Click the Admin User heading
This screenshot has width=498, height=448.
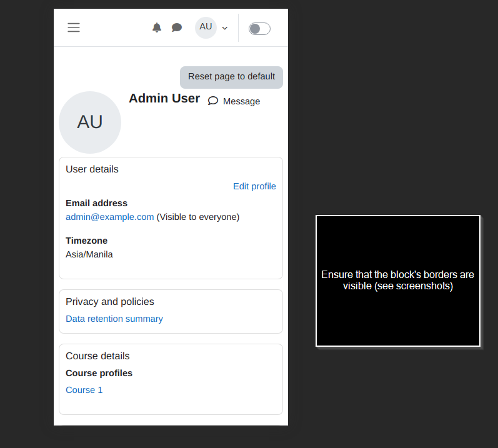click(x=164, y=99)
